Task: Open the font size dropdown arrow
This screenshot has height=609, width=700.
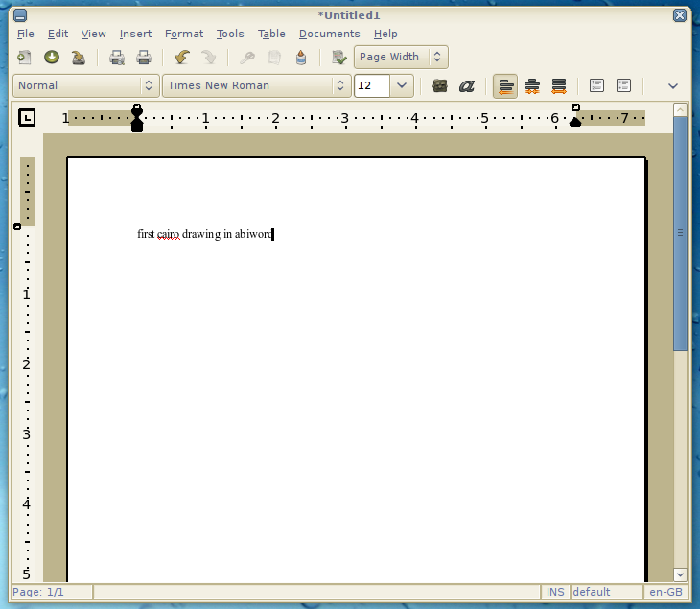Action: pyautogui.click(x=402, y=85)
